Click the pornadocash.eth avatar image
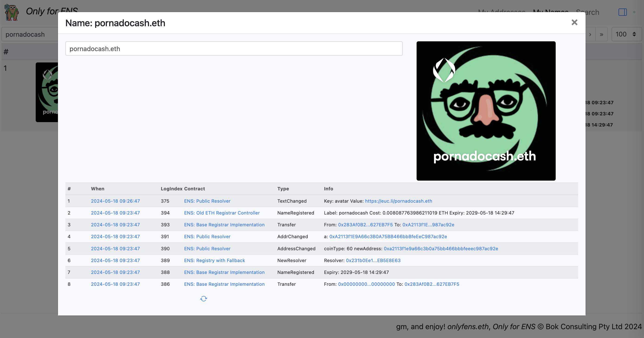This screenshot has width=644, height=338. 486,111
